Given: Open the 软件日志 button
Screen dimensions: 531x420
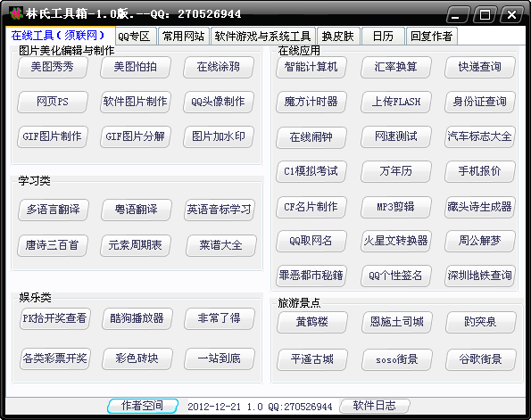Looking at the screenshot, I should (375, 406).
